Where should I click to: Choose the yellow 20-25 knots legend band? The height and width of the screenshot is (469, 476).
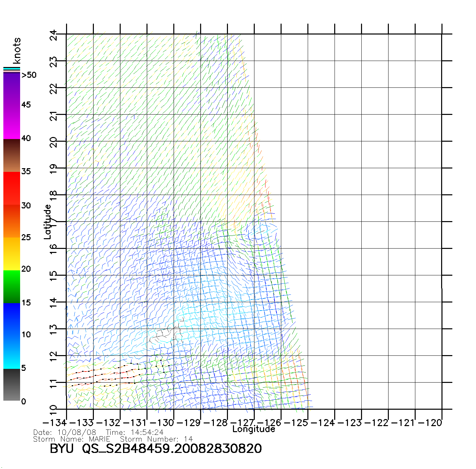pyautogui.click(x=12, y=254)
